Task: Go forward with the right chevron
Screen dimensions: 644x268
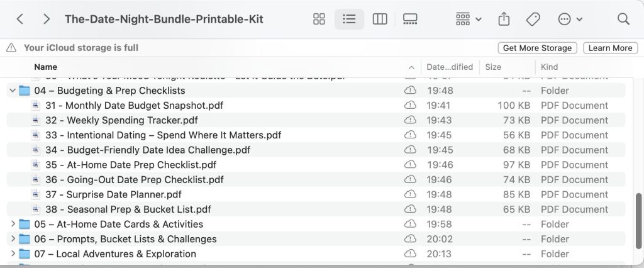Action: 47,19
